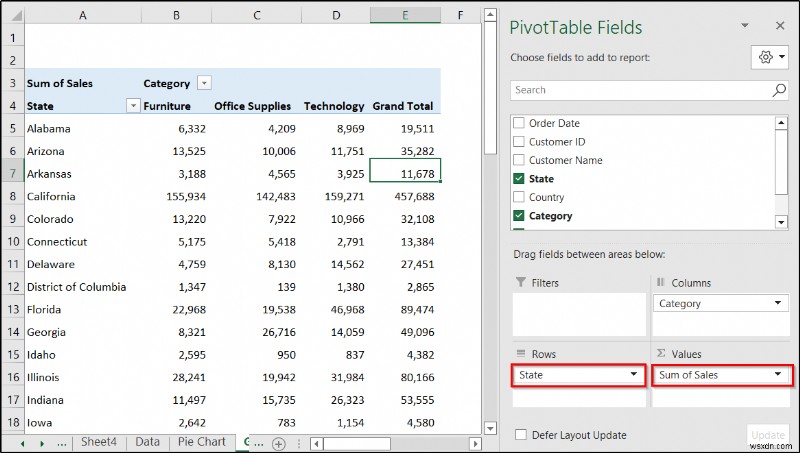800x453 pixels.
Task: Check the Order Date field checkbox
Action: pyautogui.click(x=518, y=124)
